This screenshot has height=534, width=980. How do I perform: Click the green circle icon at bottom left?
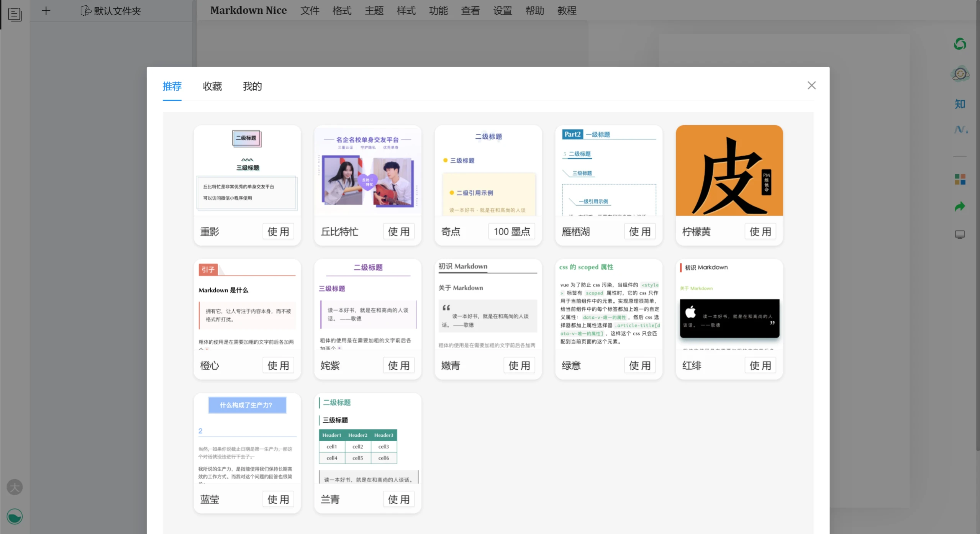point(15,516)
